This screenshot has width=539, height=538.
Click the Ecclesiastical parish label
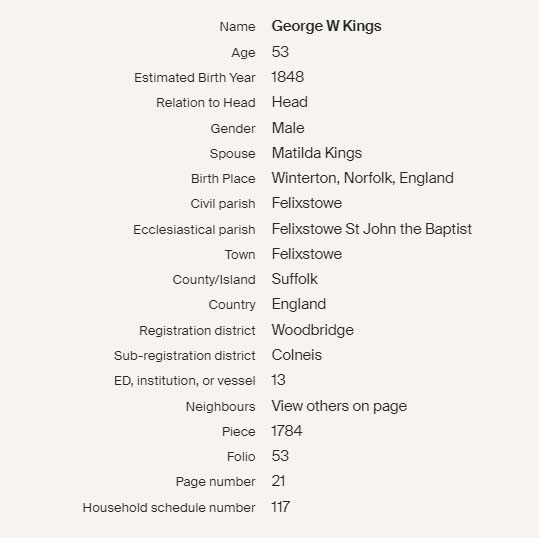pos(194,230)
